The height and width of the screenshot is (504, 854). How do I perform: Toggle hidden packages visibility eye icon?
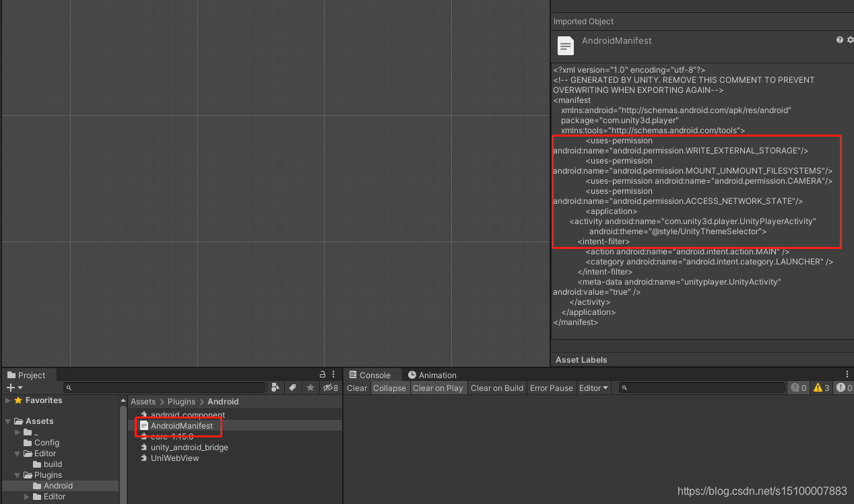point(330,388)
